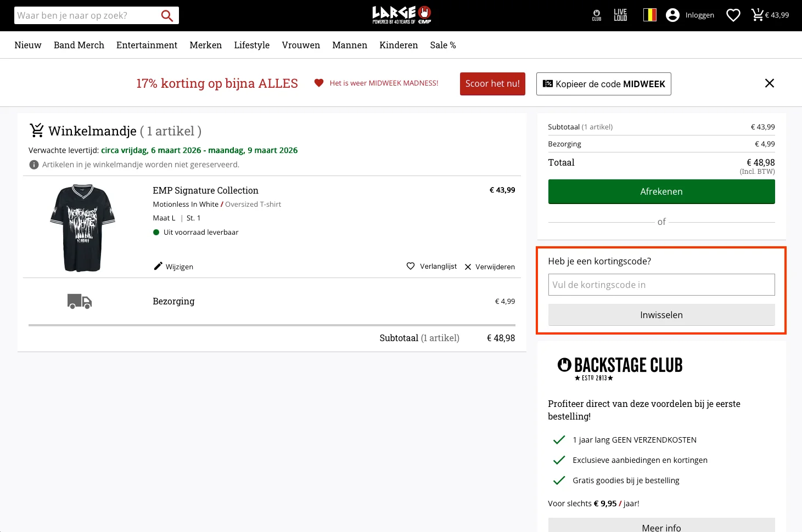Screen dimensions: 802x532
Task: Click the red search magnifier icon
Action: (166, 15)
